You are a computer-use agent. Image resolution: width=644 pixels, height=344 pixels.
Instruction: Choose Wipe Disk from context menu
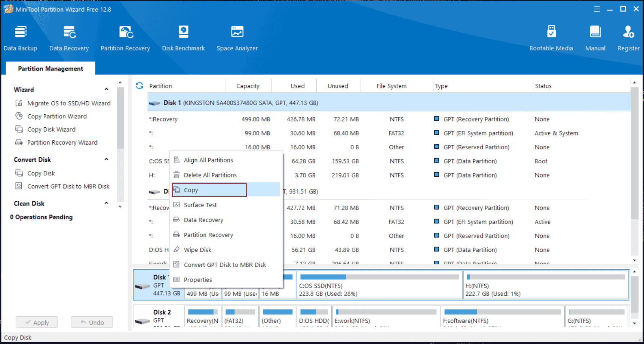coord(226,250)
